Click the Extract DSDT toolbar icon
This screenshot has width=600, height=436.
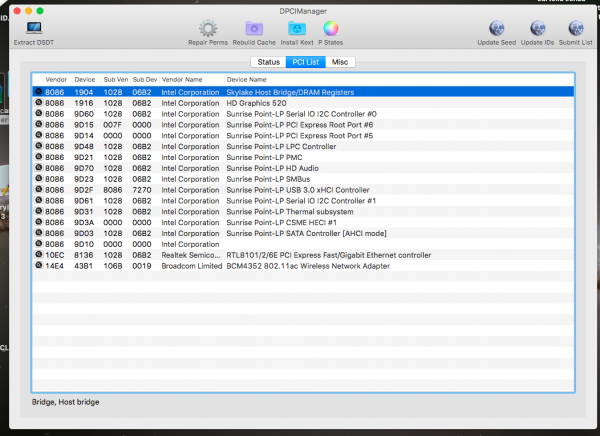pyautogui.click(x=34, y=28)
